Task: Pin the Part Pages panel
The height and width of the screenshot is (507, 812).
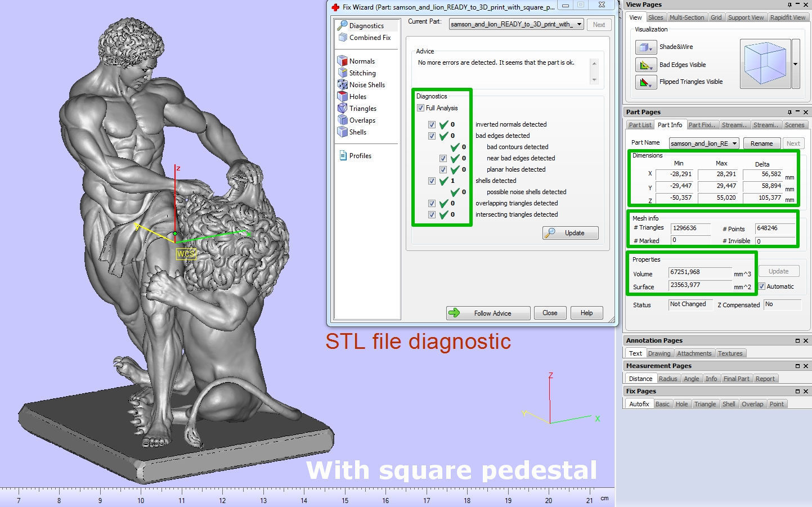Action: [789, 112]
